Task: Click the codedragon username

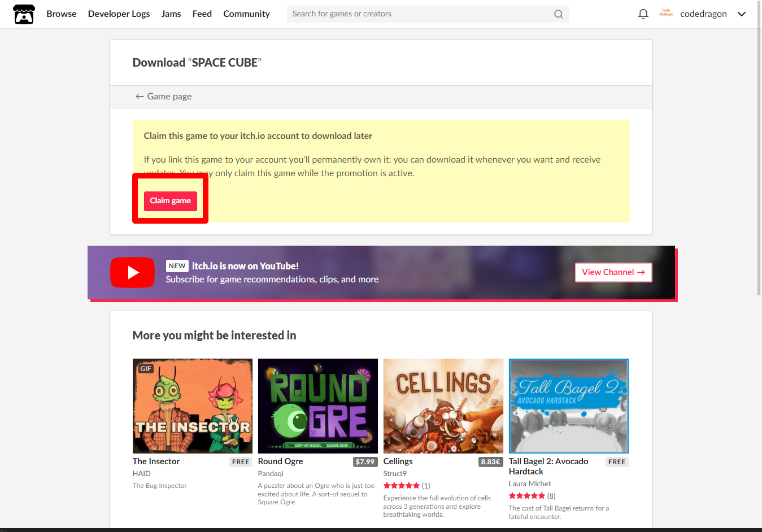Action: [x=703, y=14]
